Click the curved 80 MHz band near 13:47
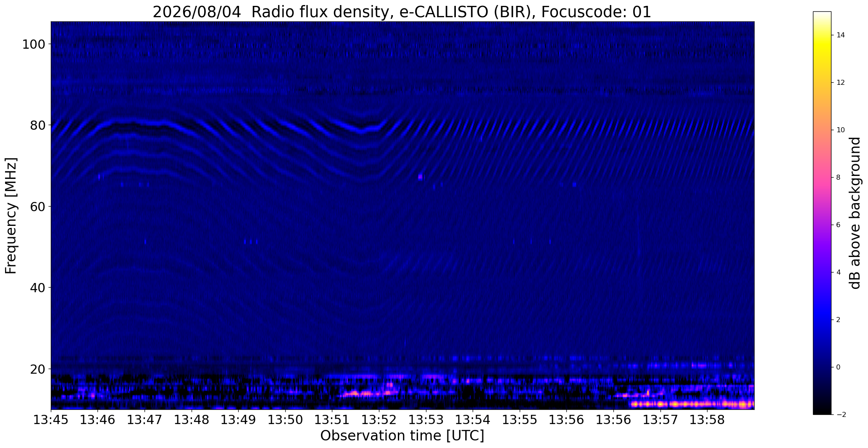 pyautogui.click(x=145, y=123)
